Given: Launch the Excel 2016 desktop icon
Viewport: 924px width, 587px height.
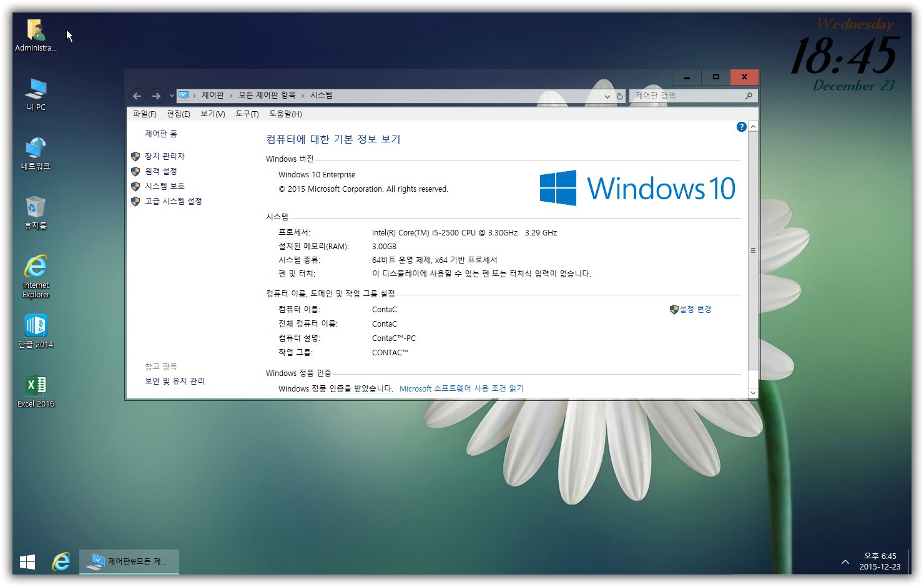Looking at the screenshot, I should coord(36,391).
